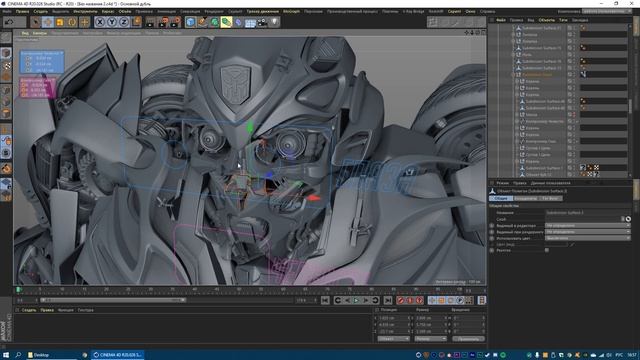Click the Light object icon

(x=274, y=22)
